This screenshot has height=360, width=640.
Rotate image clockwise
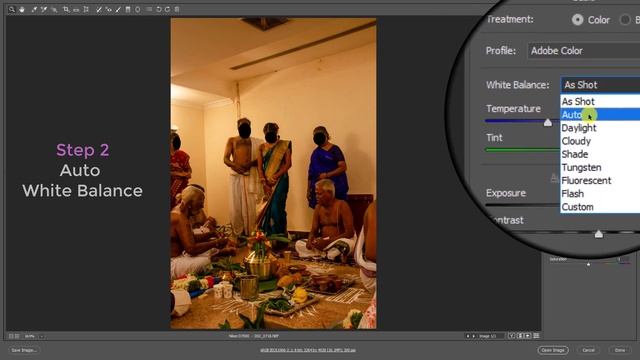167,9
